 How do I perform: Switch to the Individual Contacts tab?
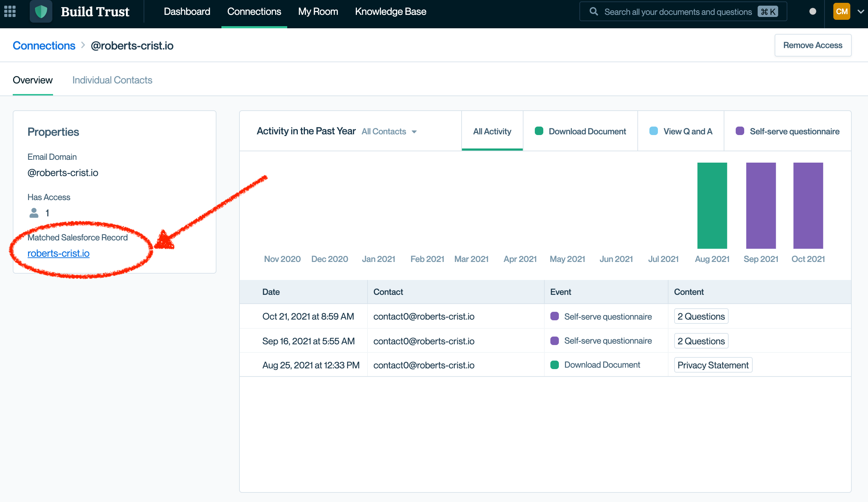(112, 80)
